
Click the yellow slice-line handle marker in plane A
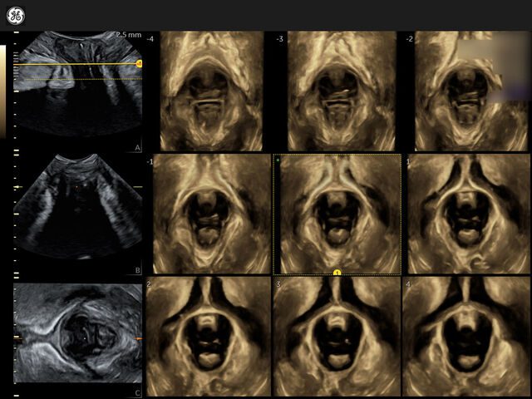pos(139,63)
